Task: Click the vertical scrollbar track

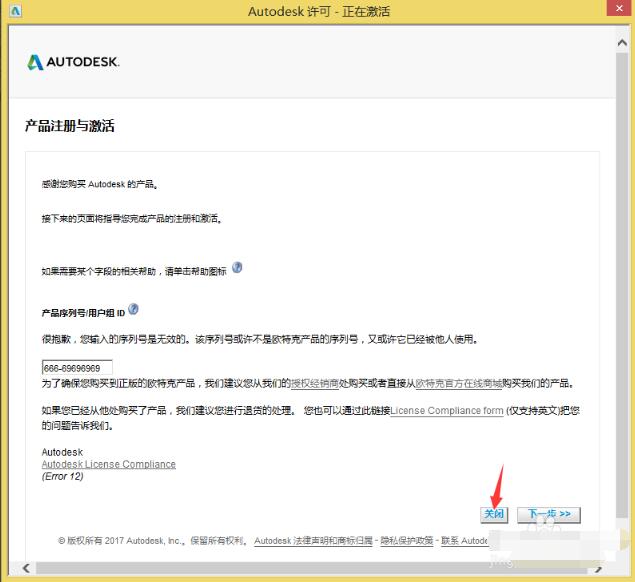Action: coord(622,284)
